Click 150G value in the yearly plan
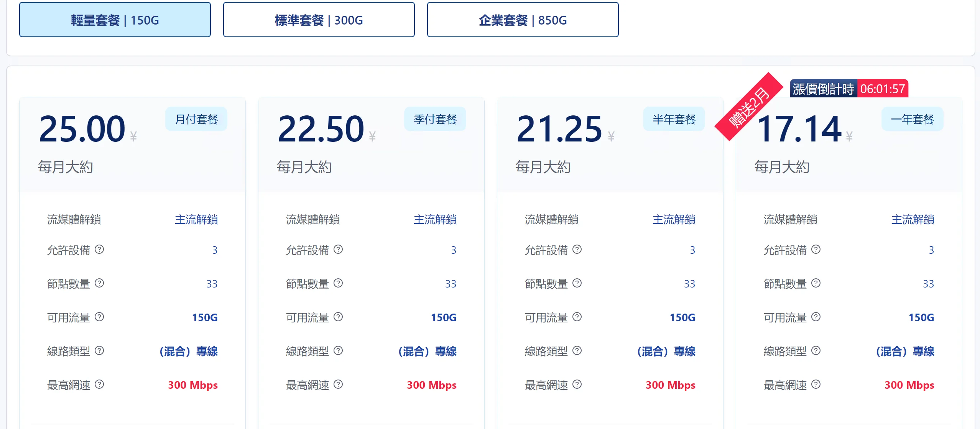The width and height of the screenshot is (980, 429). (921, 317)
